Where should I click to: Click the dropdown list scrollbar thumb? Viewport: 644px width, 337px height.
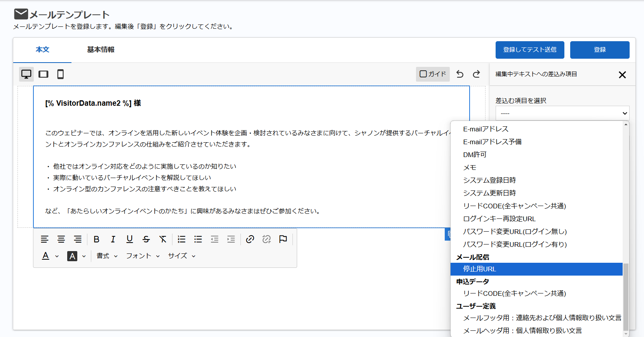626,297
